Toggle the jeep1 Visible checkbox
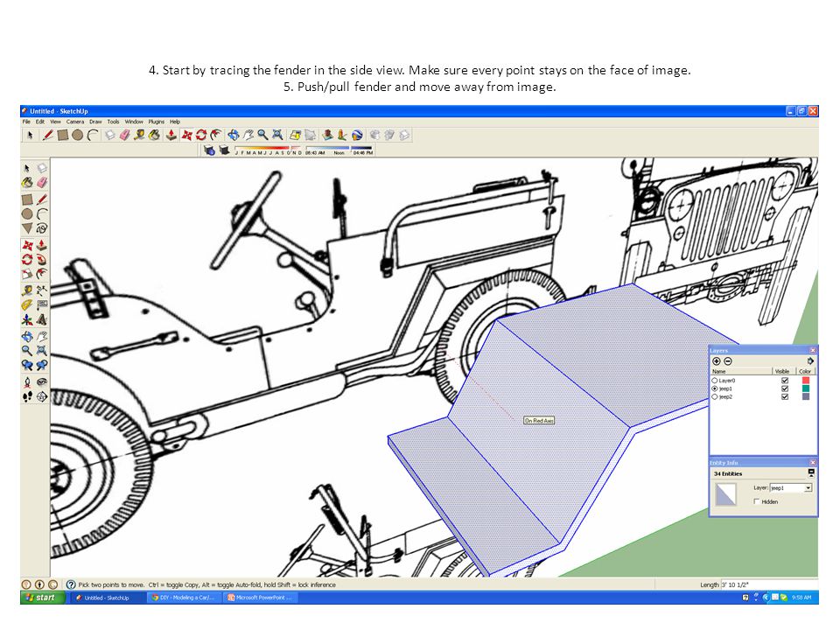840x630 pixels. 785,388
